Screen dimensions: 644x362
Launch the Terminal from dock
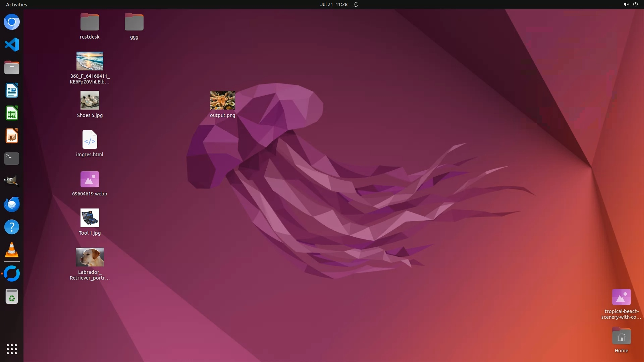(12, 158)
